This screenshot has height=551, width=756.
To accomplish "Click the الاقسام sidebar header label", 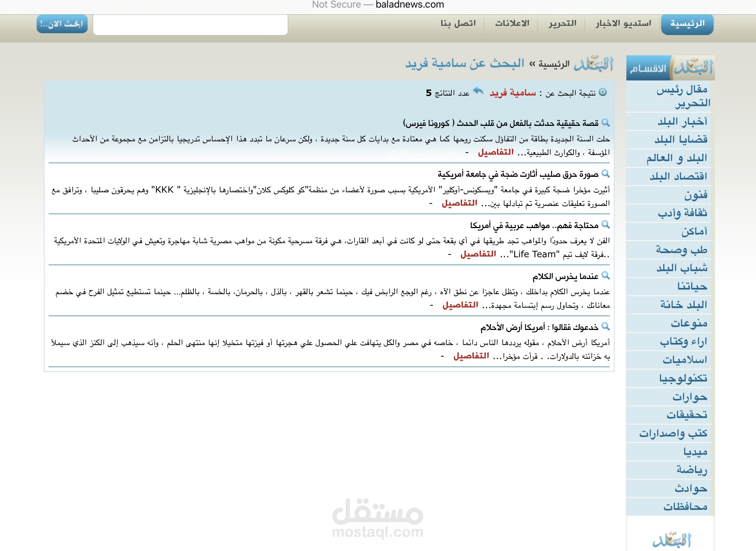I will (x=648, y=69).
